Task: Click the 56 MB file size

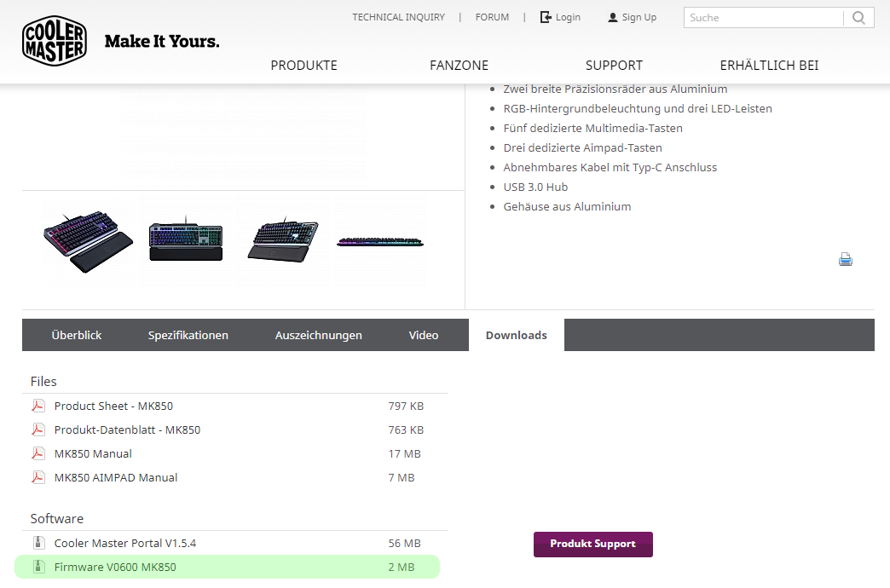Action: pyautogui.click(x=404, y=543)
